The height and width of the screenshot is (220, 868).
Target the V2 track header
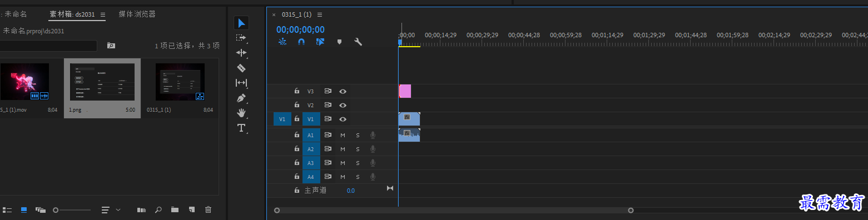click(x=311, y=105)
